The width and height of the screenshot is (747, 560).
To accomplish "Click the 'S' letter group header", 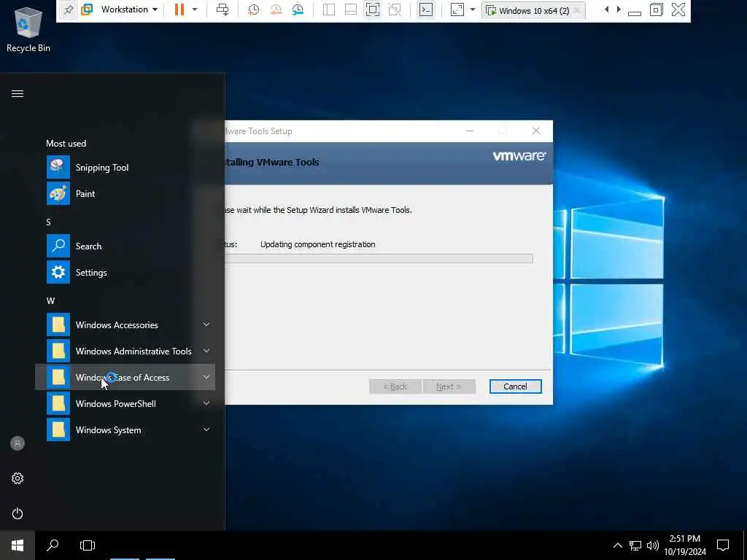I will click(x=49, y=222).
